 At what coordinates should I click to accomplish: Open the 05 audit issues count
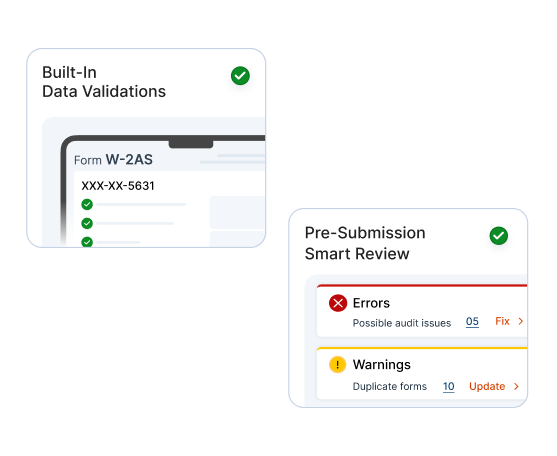[x=472, y=321]
